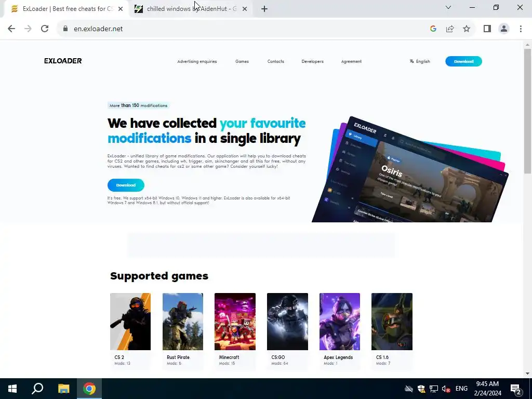The height and width of the screenshot is (399, 532).
Task: Reload the page with the refresh icon
Action: point(45,29)
